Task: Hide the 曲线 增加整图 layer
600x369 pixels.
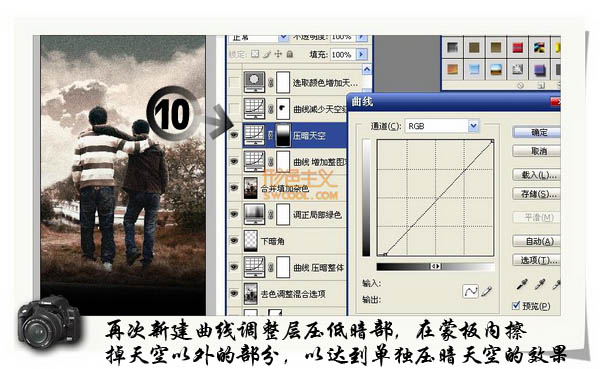Action: [234, 161]
